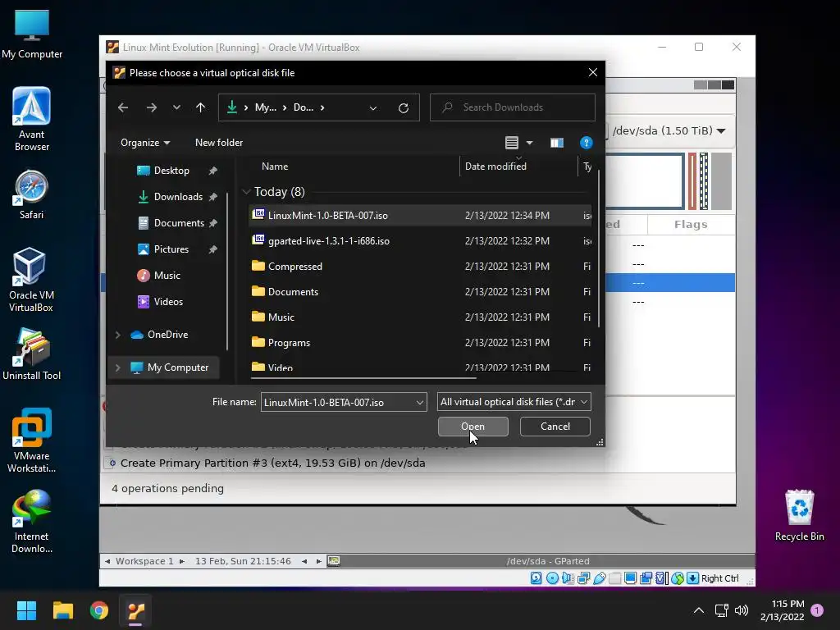Open Internet Download Manager shortcut
The width and height of the screenshot is (840, 630).
(32, 521)
